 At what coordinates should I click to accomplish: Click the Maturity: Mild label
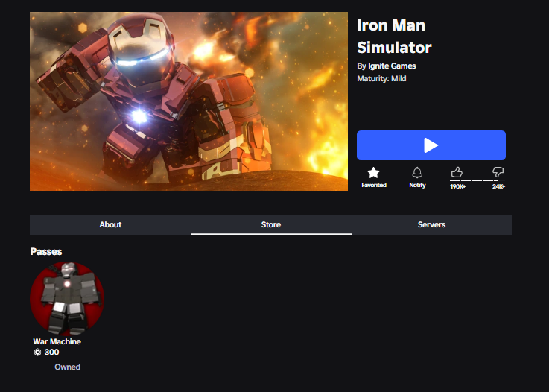[381, 78]
